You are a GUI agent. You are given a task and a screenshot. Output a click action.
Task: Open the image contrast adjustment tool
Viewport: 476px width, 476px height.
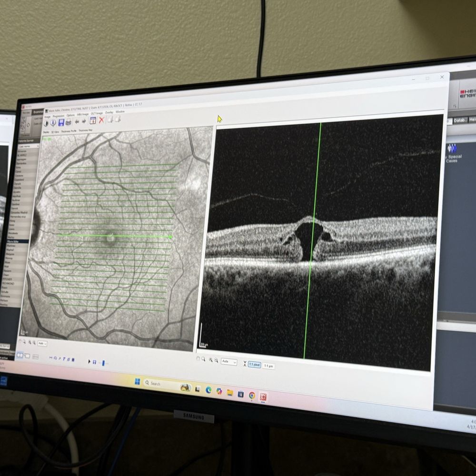click(46, 124)
